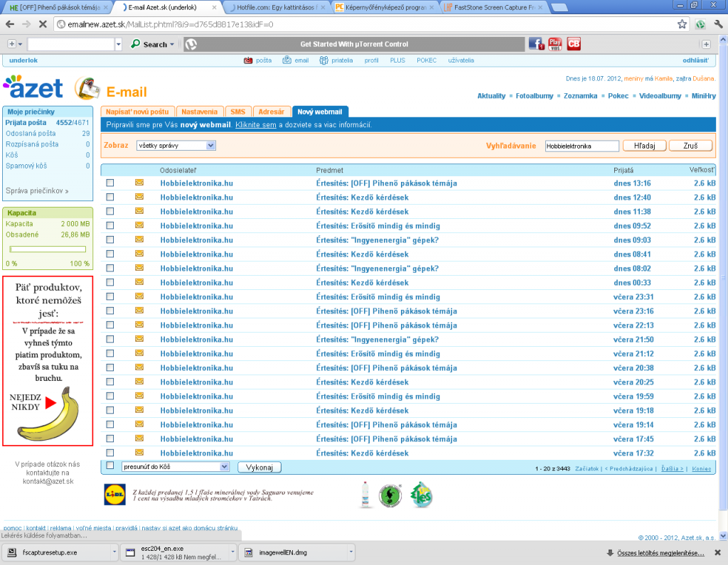Open the Search dropdown arrow in the toolbar
728x565 pixels.
click(x=172, y=45)
